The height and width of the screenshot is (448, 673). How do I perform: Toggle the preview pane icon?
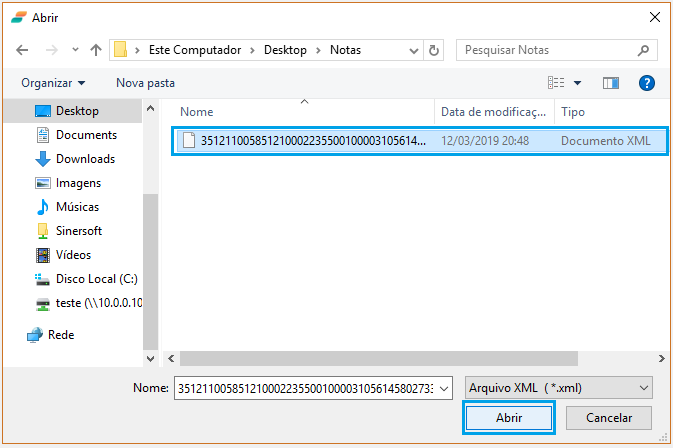coord(611,83)
